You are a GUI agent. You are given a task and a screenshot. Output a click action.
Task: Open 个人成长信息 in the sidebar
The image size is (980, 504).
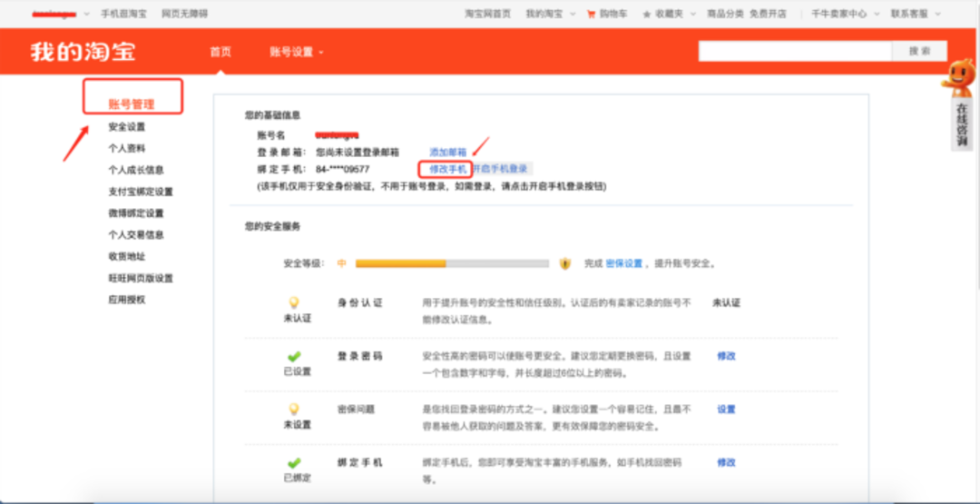136,170
